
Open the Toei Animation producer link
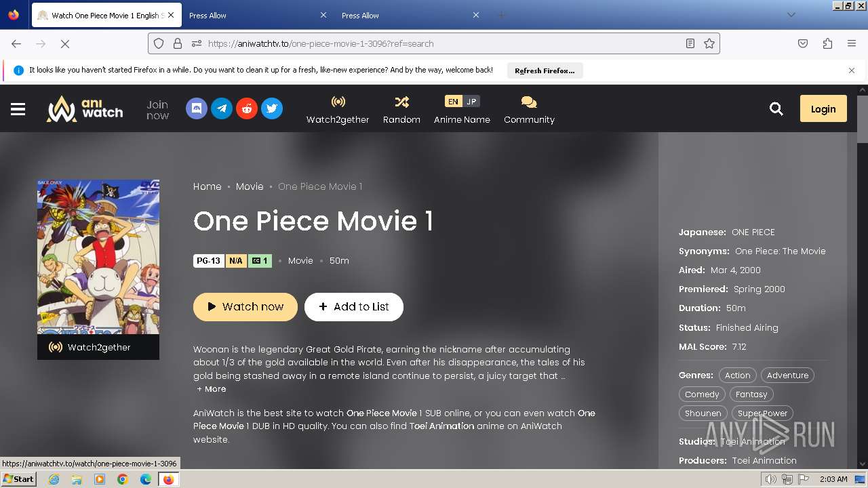pos(764,460)
